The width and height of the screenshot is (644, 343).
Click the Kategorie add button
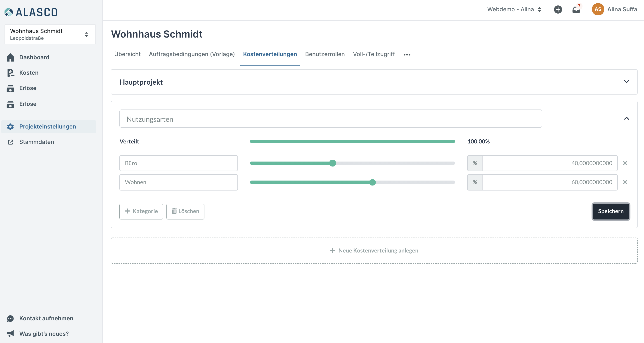(141, 211)
